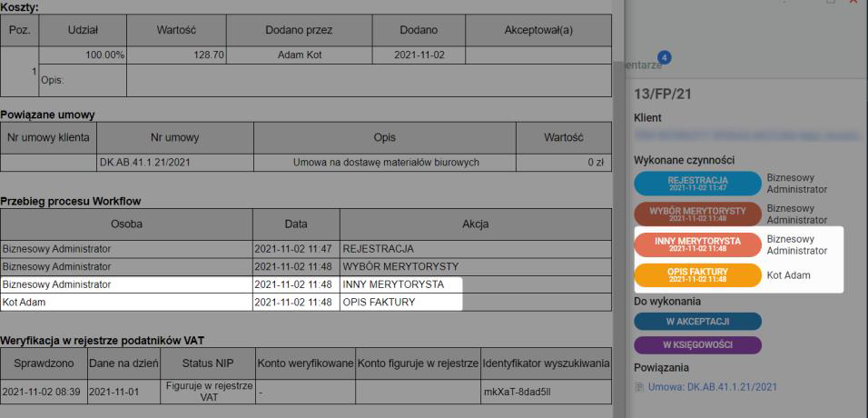Select value 128.70 in Wartość column
The height and width of the screenshot is (418, 868).
coord(176,55)
